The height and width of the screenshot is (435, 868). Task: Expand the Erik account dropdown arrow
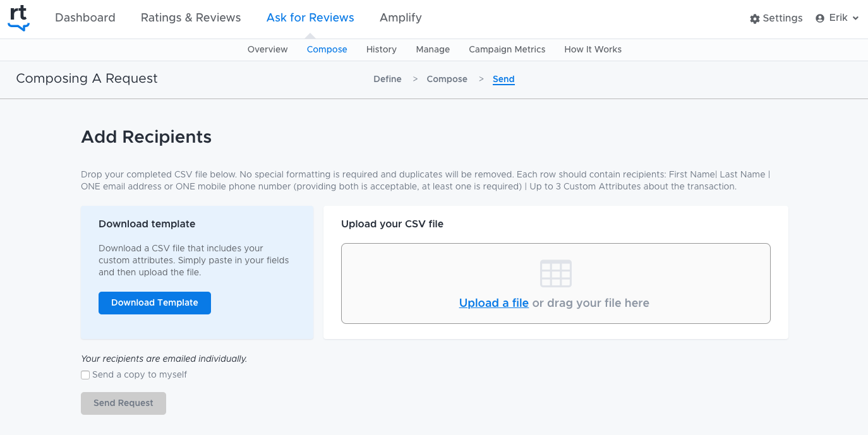(855, 18)
